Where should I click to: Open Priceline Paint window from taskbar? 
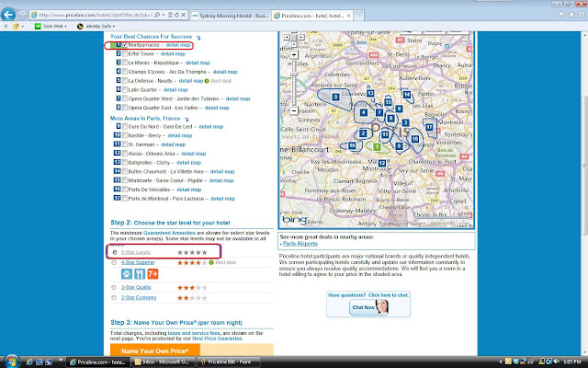tap(230, 362)
